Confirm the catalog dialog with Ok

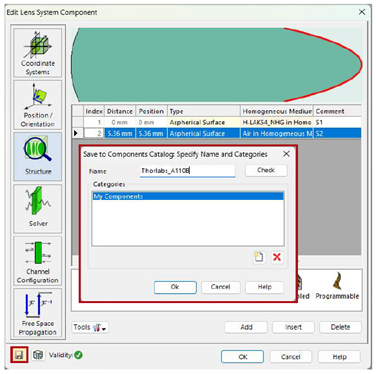(x=175, y=287)
